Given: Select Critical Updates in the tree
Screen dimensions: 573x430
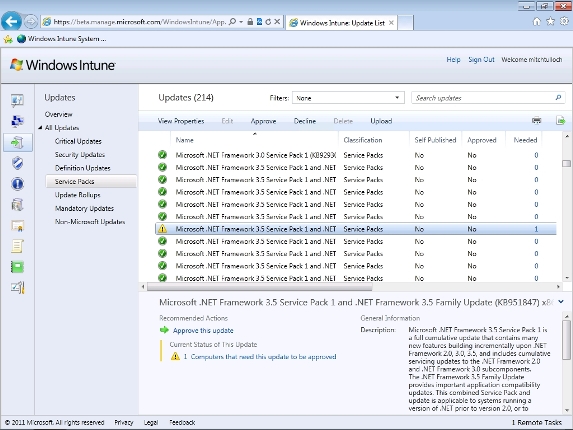Looking at the screenshot, I should (78, 141).
